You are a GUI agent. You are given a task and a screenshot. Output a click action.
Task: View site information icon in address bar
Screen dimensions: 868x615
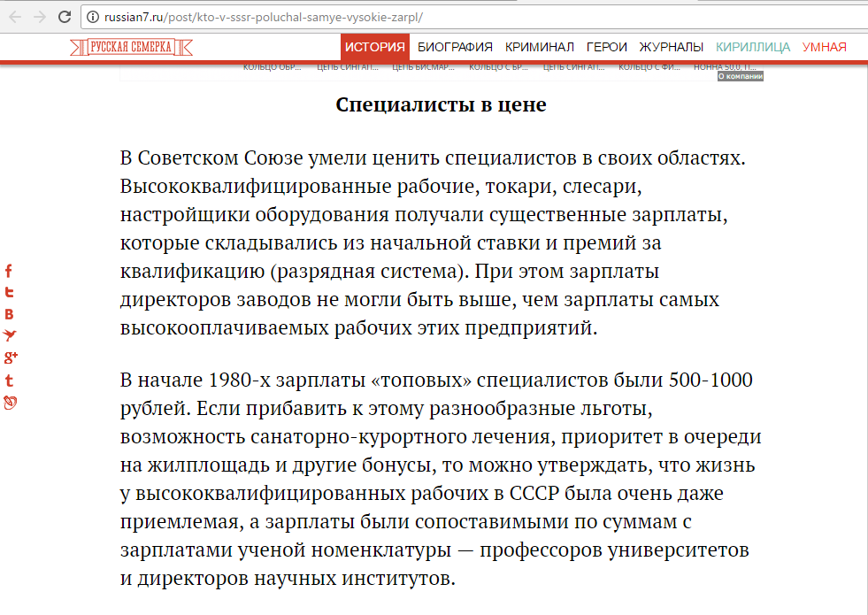(x=93, y=17)
